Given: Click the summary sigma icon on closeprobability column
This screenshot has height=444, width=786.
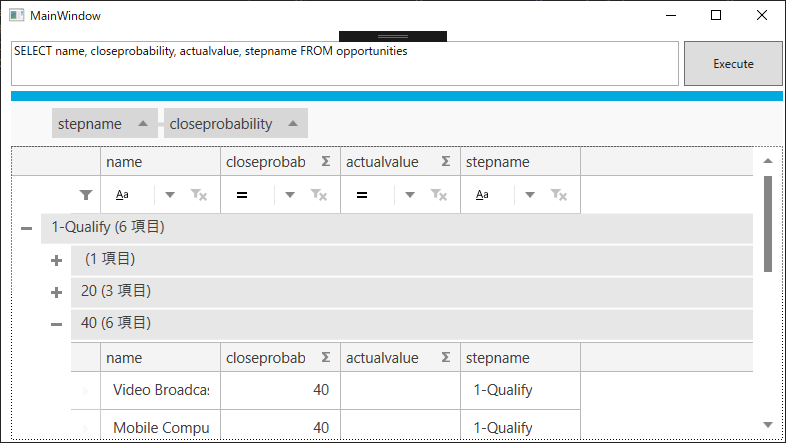Looking at the screenshot, I should pyautogui.click(x=326, y=162).
